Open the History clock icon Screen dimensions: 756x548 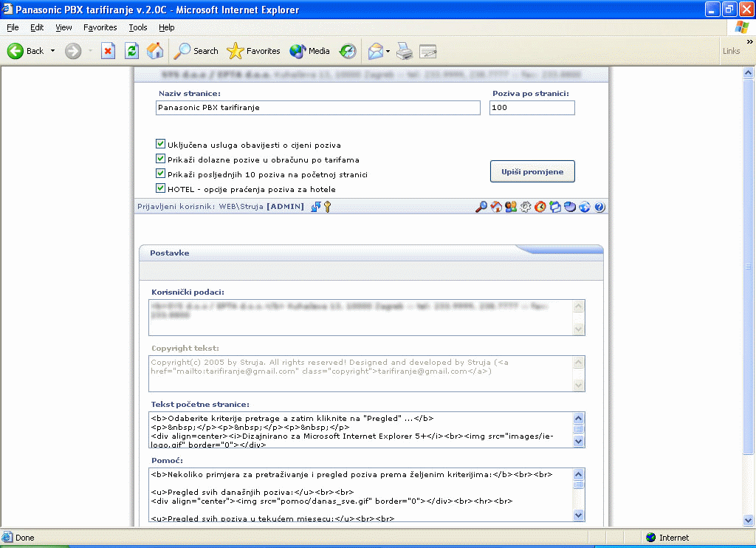click(348, 51)
